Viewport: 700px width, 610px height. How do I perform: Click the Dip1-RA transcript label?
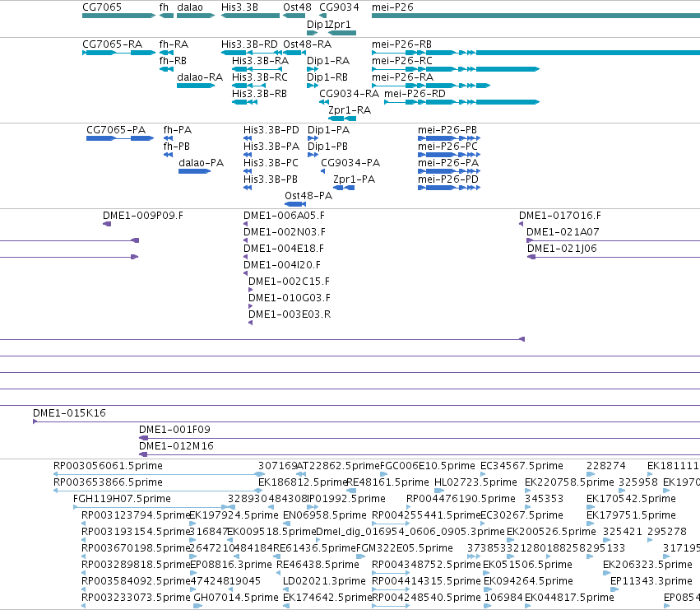click(328, 61)
